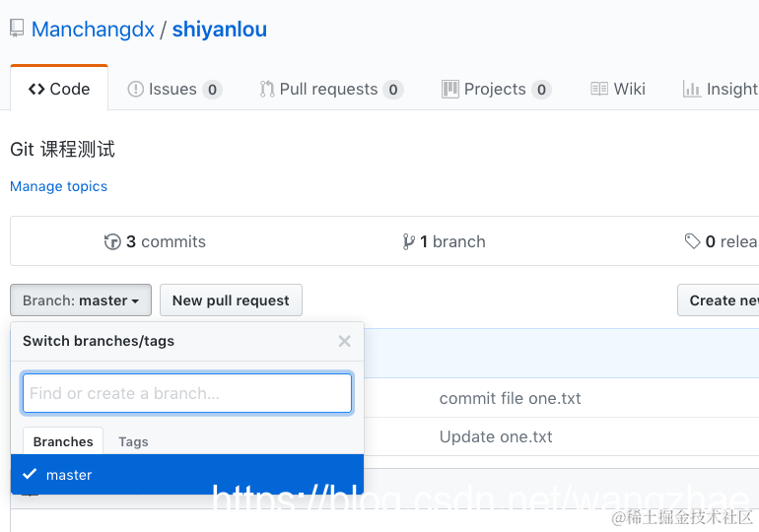Open the Pull requests tab
The width and height of the screenshot is (759, 532).
(331, 89)
